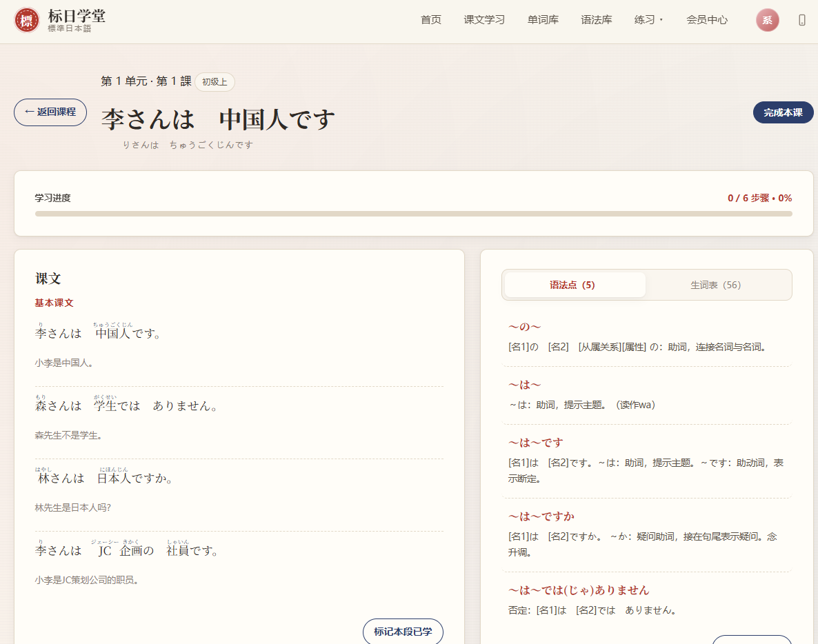Screen dimensions: 818x644
Task: Click the lesson title 李さんは 中国人です
Action: [218, 119]
